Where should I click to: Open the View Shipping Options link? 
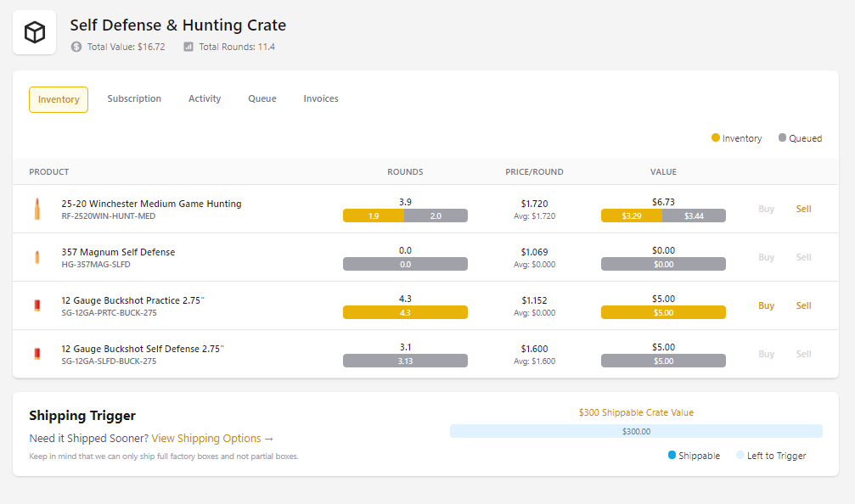[212, 439]
